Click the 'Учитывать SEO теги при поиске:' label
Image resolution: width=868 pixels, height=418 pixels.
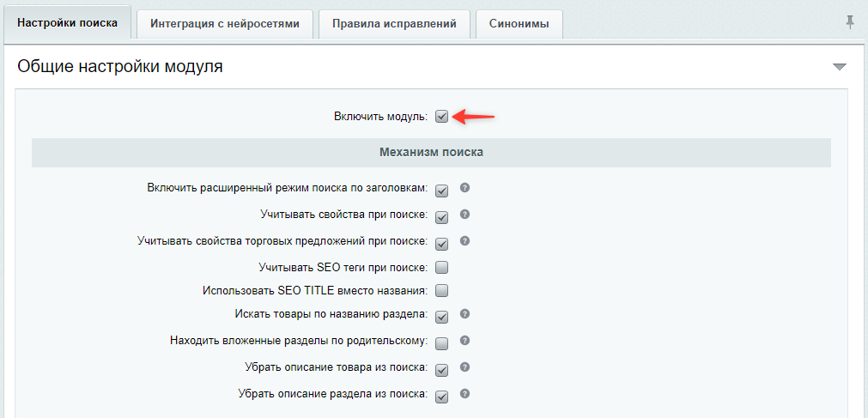point(343,268)
